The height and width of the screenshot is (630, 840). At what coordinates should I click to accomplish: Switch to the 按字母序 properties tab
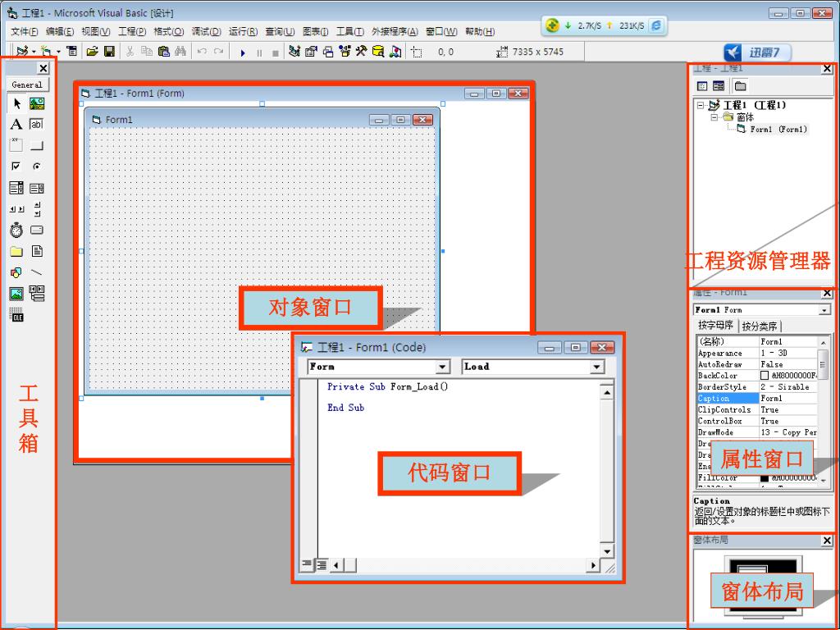coord(715,325)
